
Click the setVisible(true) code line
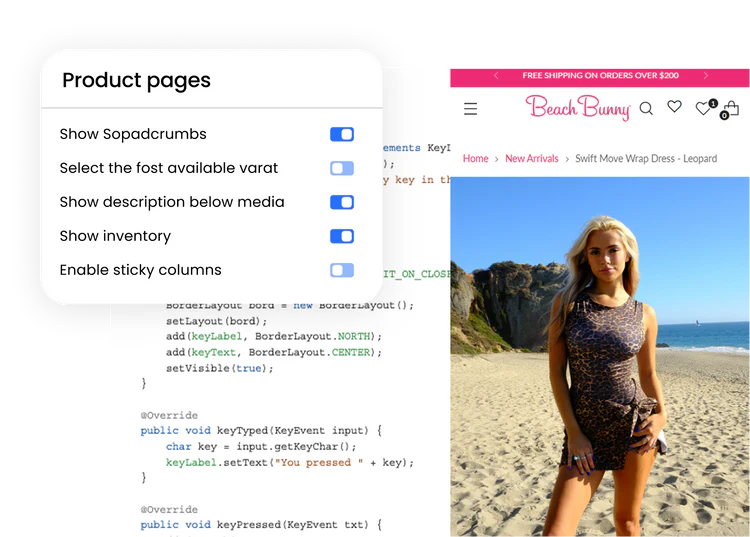tap(220, 368)
